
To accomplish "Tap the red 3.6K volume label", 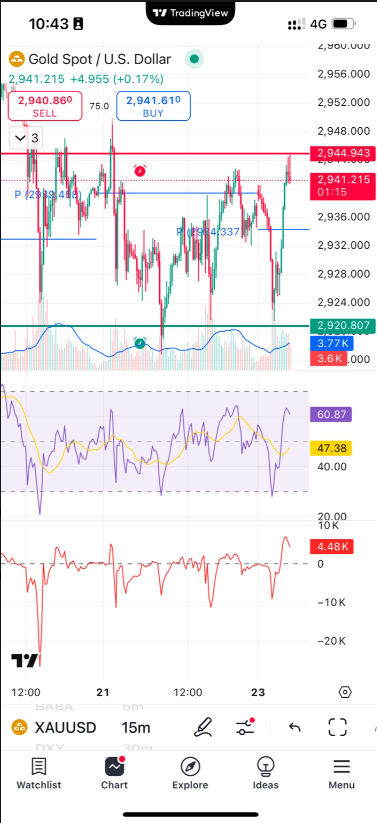I will [x=329, y=358].
